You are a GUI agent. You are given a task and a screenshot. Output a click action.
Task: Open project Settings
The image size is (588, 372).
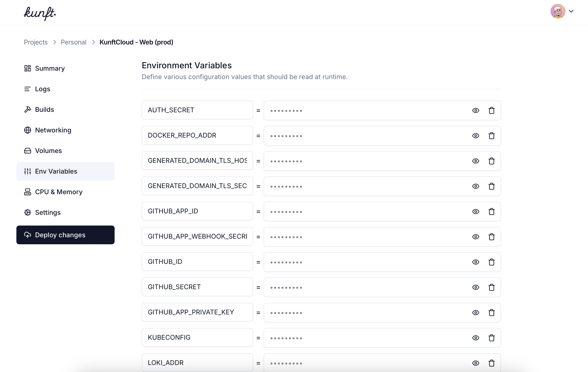pyautogui.click(x=65, y=212)
